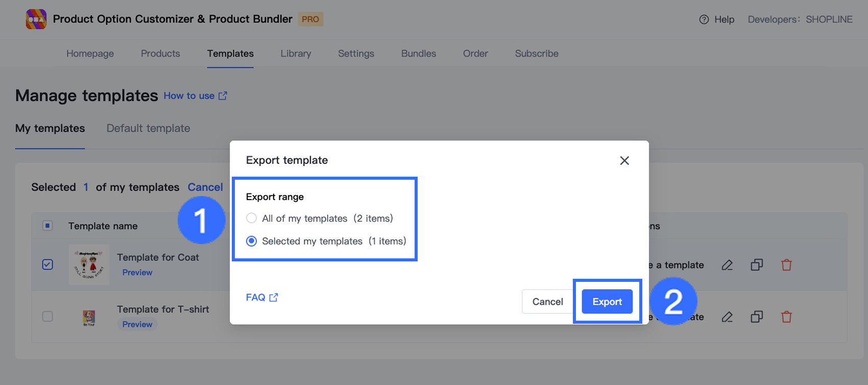Delete the Template for Coat template
Screen dimensions: 868x385
coord(786,265)
